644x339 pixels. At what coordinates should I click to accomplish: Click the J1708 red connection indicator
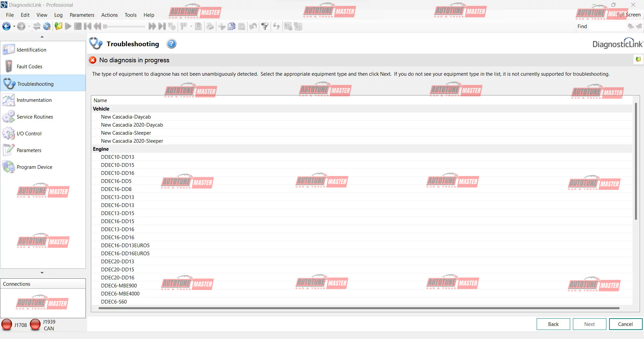click(x=7, y=325)
